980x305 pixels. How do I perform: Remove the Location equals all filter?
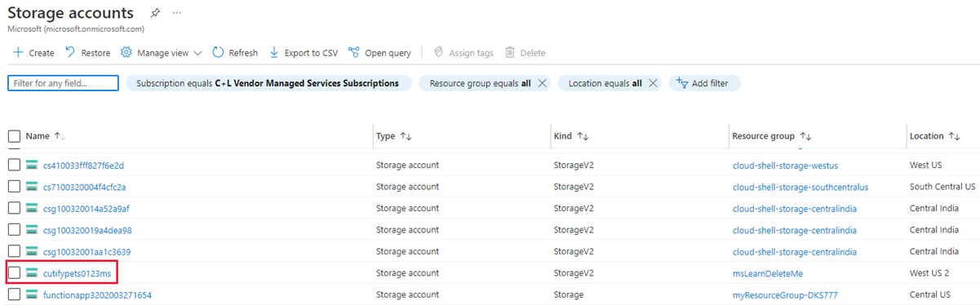pyautogui.click(x=653, y=83)
